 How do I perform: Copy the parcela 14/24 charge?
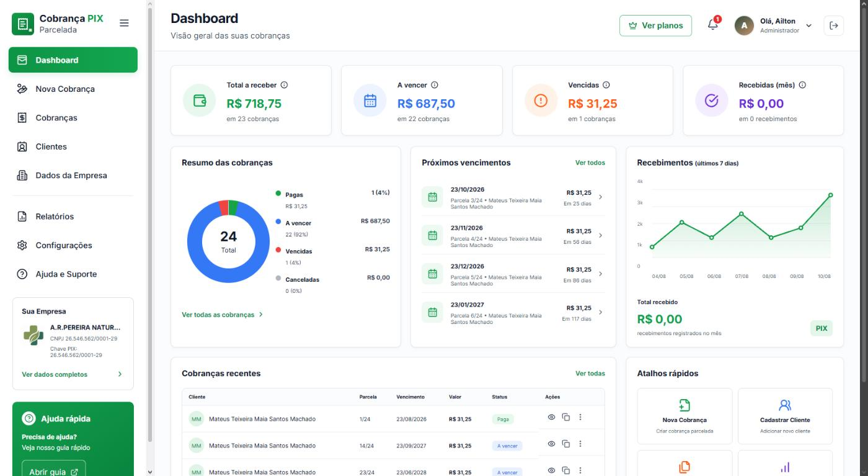click(x=566, y=444)
